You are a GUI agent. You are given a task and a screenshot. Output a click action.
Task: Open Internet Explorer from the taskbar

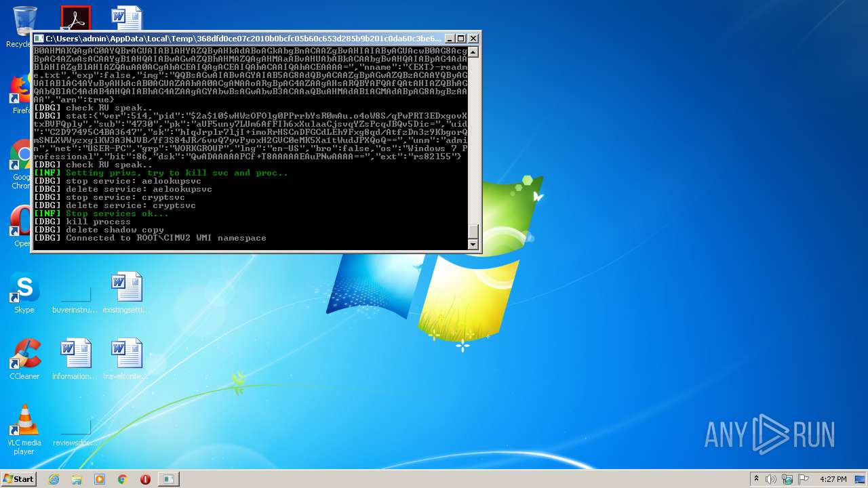[x=54, y=479]
